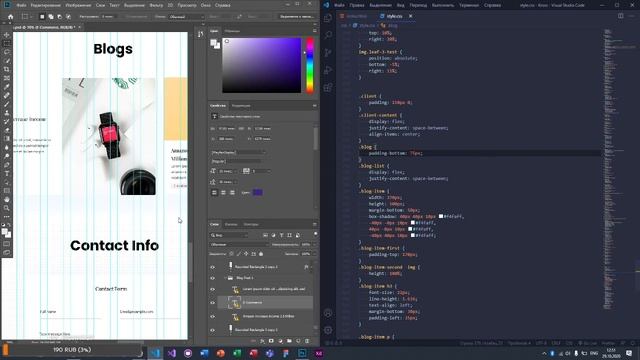Hide the 2 Comments text layer

(213, 303)
